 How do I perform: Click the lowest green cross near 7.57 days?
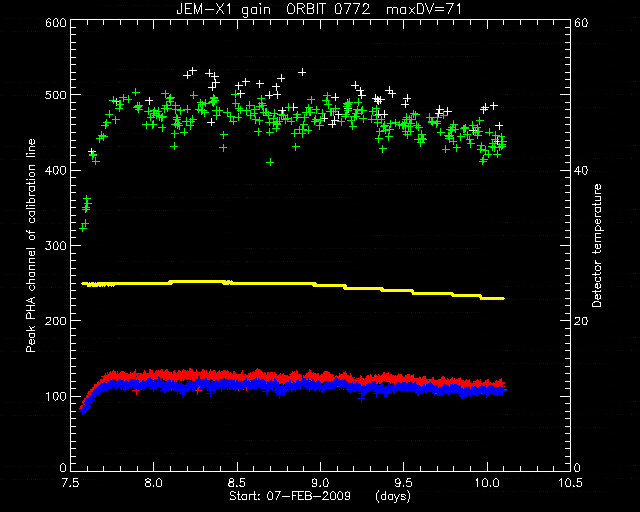83,228
